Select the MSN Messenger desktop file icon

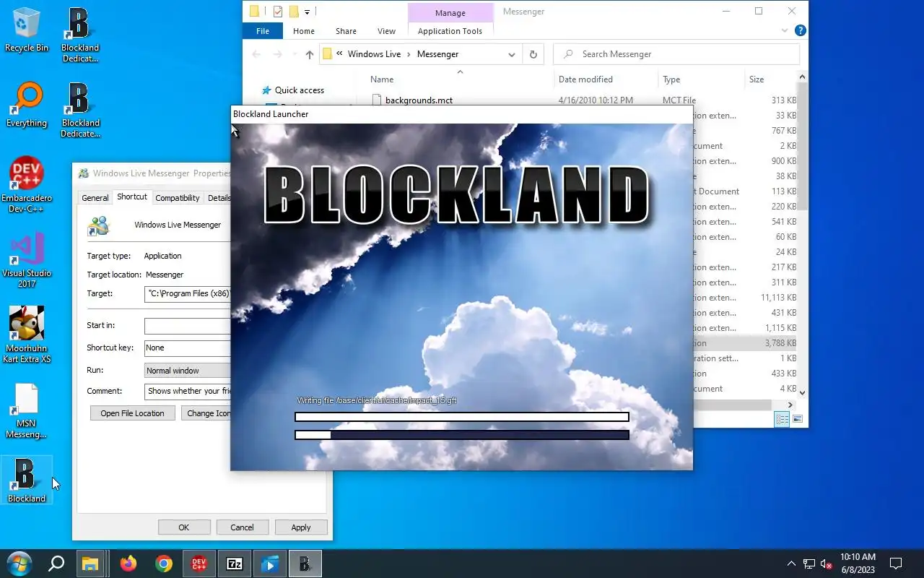click(x=27, y=410)
